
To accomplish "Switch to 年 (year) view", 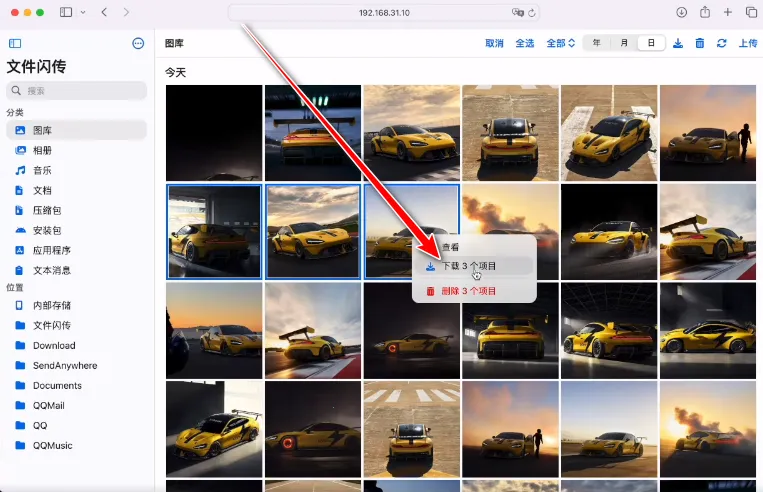I will pos(597,43).
